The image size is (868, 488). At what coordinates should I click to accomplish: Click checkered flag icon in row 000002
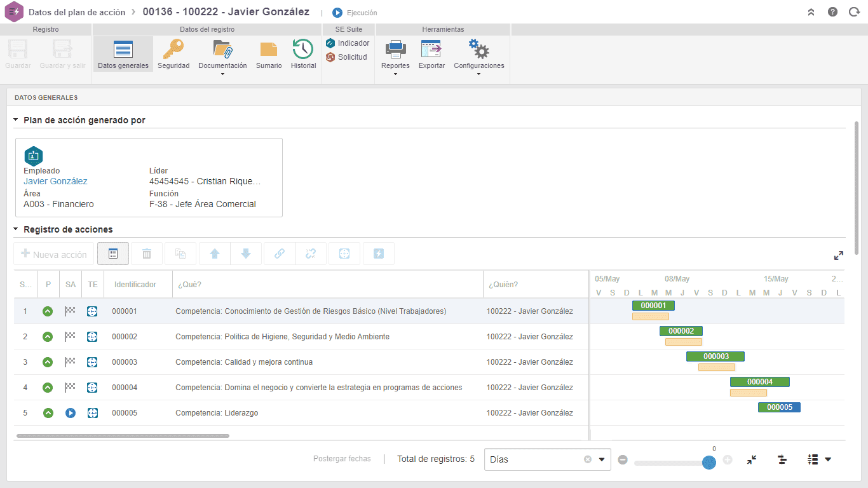point(70,337)
